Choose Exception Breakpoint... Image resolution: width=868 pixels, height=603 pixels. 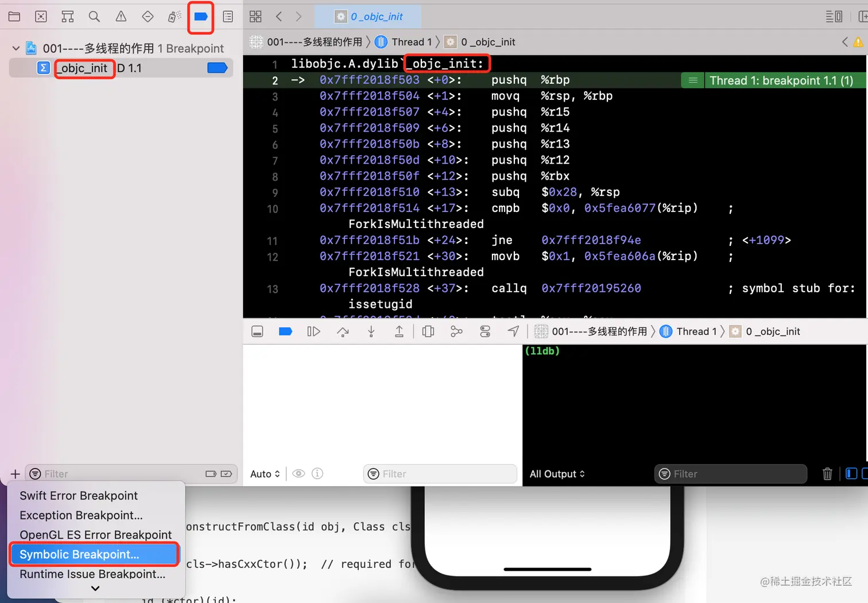click(81, 515)
